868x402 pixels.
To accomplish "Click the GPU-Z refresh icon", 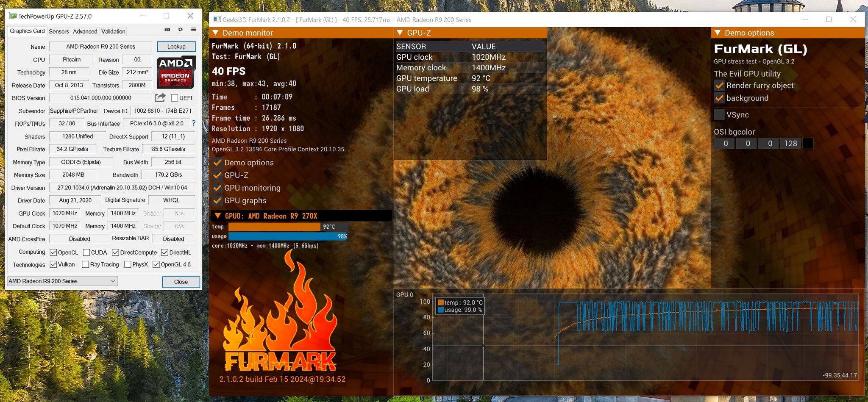I will 181,30.
